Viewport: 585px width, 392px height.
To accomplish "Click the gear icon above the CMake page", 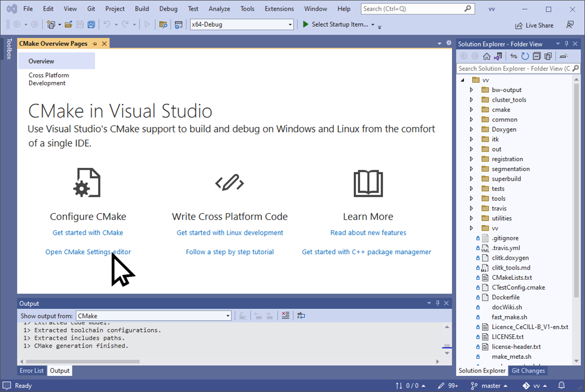I will (449, 43).
